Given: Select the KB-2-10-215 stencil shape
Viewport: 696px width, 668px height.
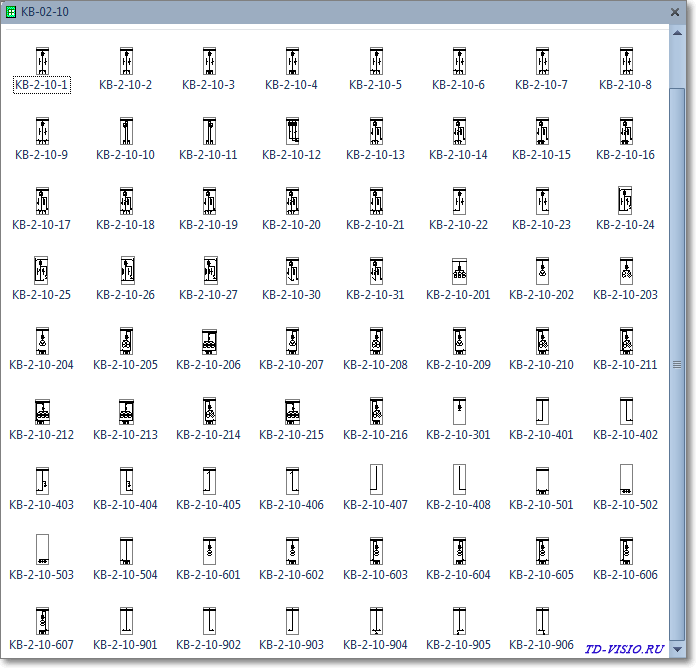Looking at the screenshot, I should pos(292,411).
